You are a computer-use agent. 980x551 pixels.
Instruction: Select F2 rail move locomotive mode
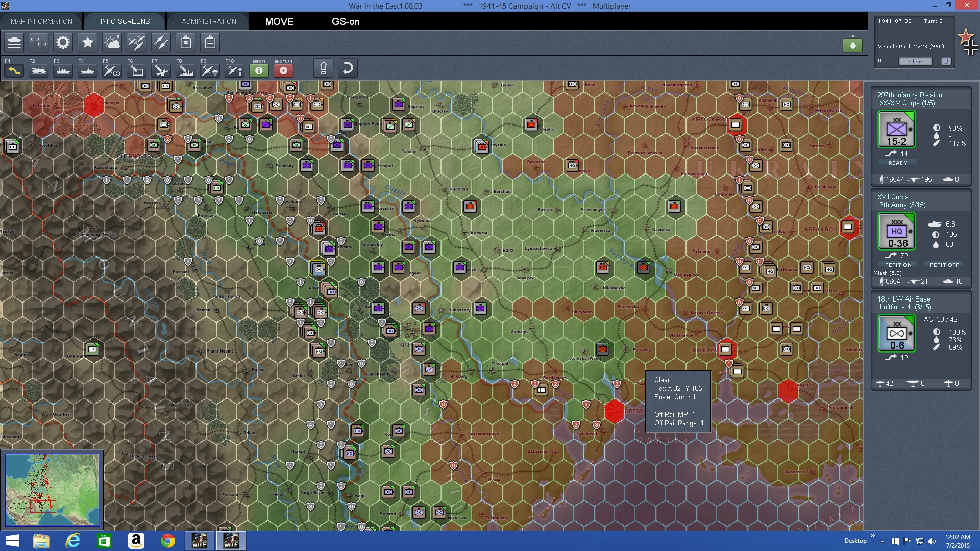[x=39, y=70]
